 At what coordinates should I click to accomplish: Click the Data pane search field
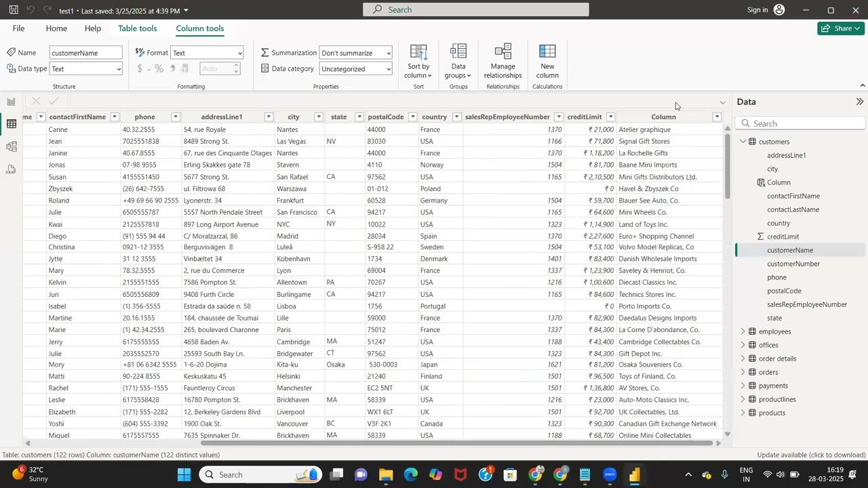(x=801, y=123)
